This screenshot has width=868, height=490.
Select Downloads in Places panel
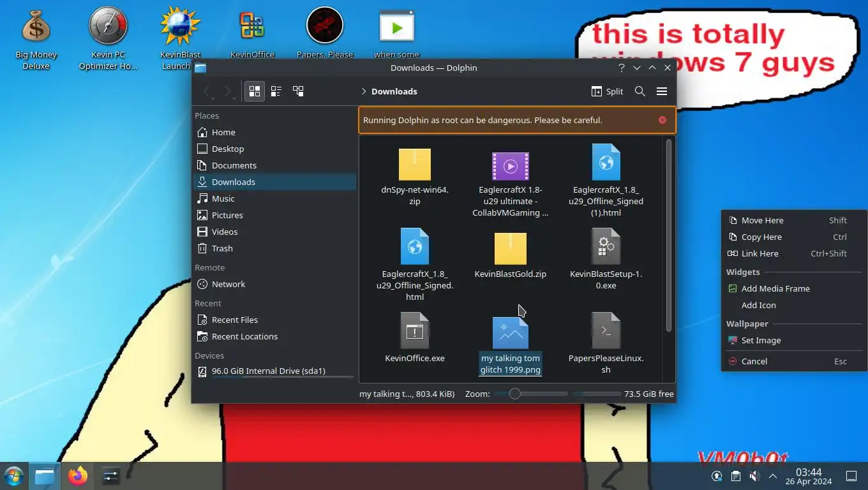click(x=274, y=182)
